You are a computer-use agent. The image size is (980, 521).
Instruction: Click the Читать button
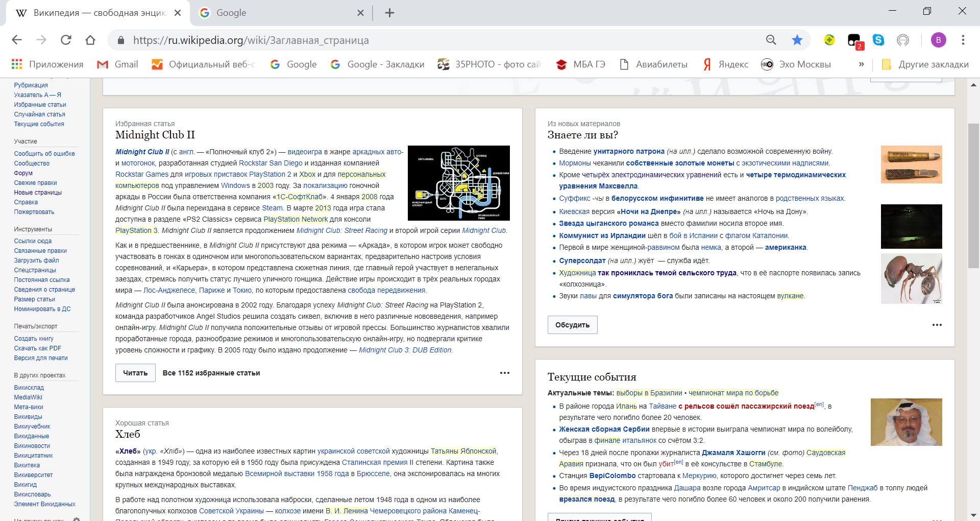tap(135, 373)
